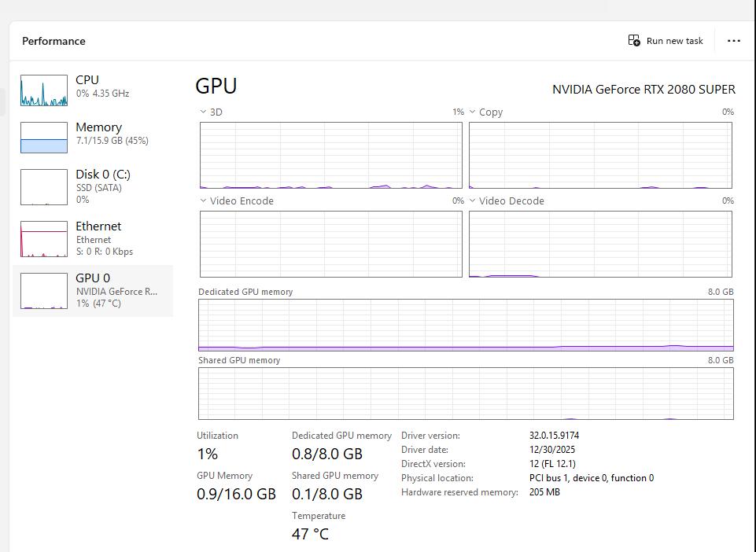Click the Shared GPU memory graph
756x552 pixels.
tap(466, 393)
